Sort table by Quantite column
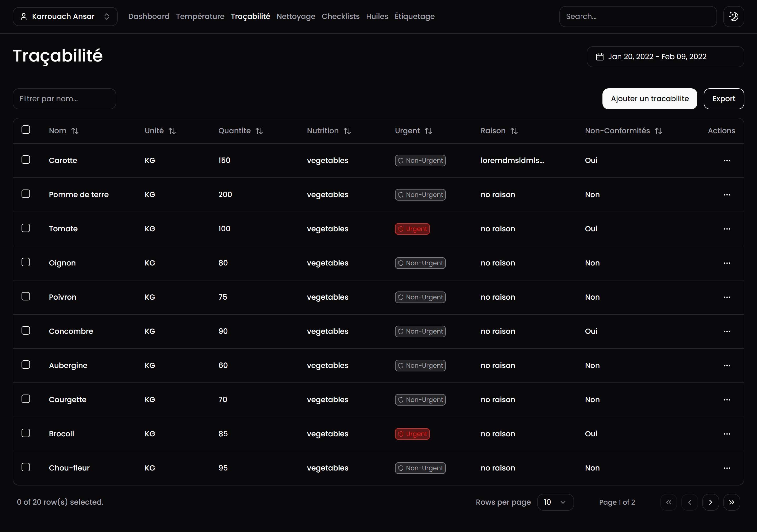This screenshot has height=532, width=757. tap(240, 131)
